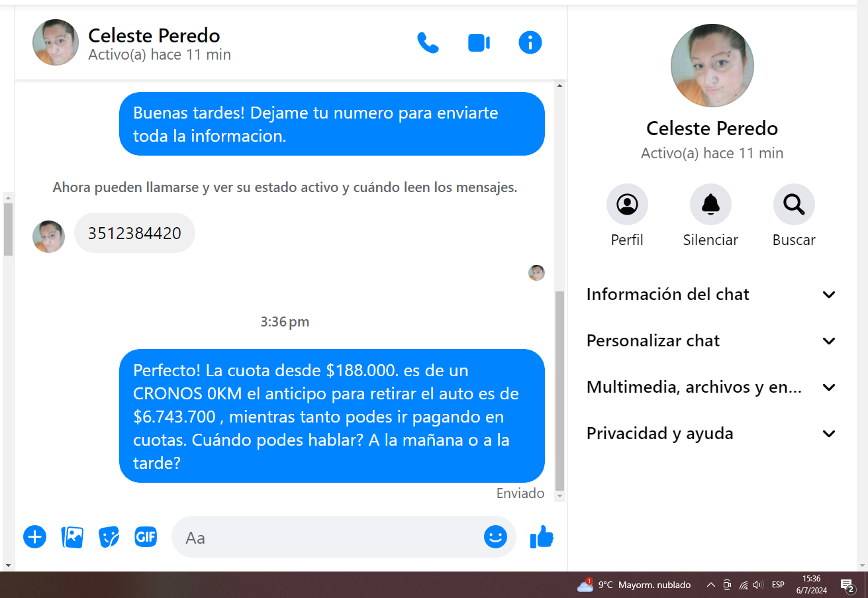Send a thumbs-up like
Image resolution: width=868 pixels, height=598 pixels.
tap(542, 536)
